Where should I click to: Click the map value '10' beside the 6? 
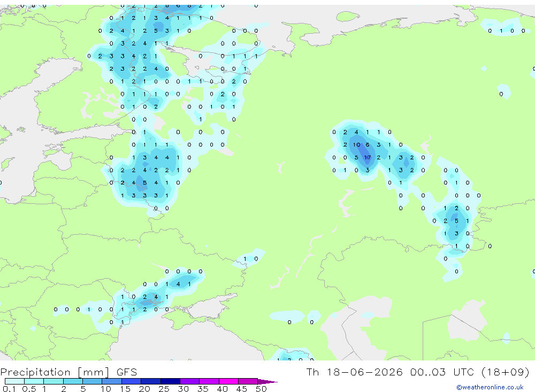(356, 144)
